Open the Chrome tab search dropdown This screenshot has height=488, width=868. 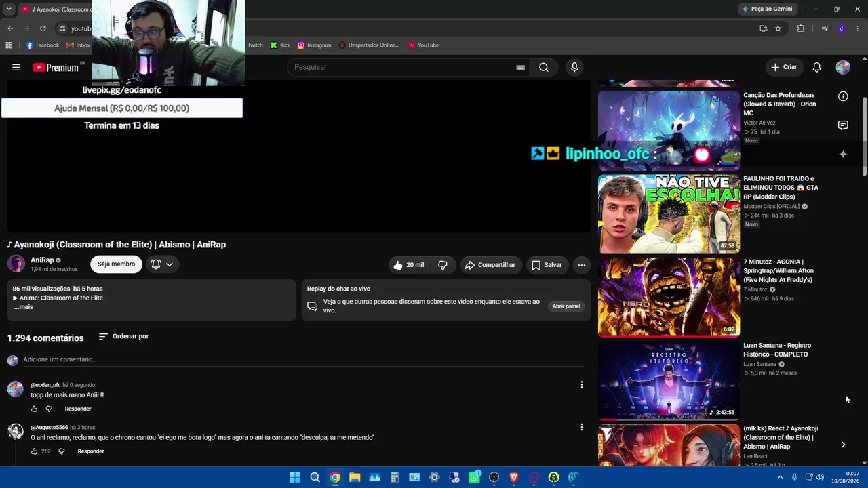[9, 9]
